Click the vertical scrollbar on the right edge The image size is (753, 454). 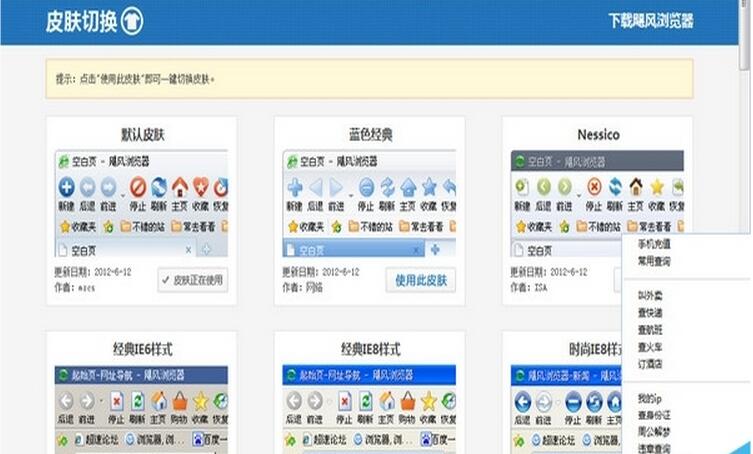745,200
